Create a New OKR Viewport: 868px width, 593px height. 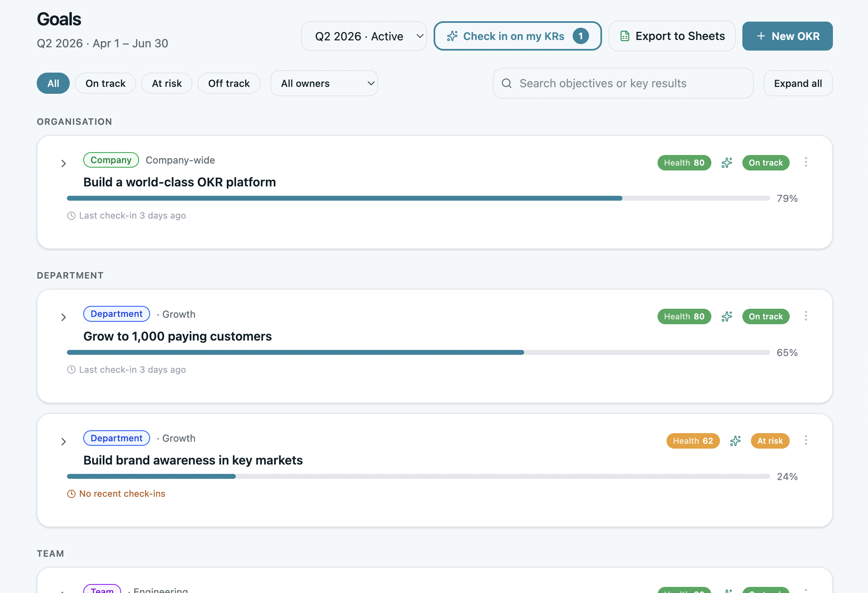coord(787,36)
